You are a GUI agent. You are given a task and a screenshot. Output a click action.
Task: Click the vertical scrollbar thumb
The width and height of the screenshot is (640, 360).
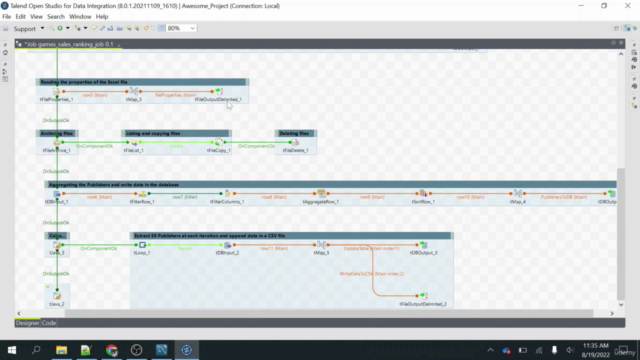(x=621, y=234)
